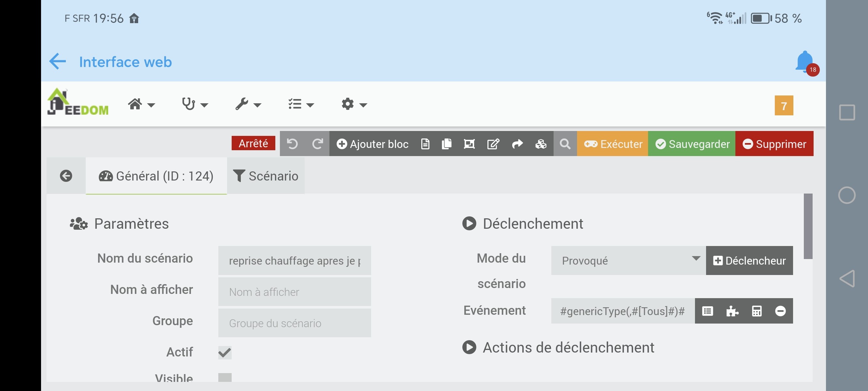Click the redo arrow icon

317,144
